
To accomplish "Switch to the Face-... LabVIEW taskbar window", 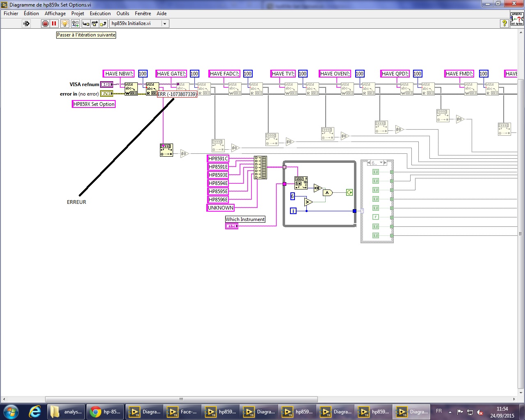I will [183, 411].
